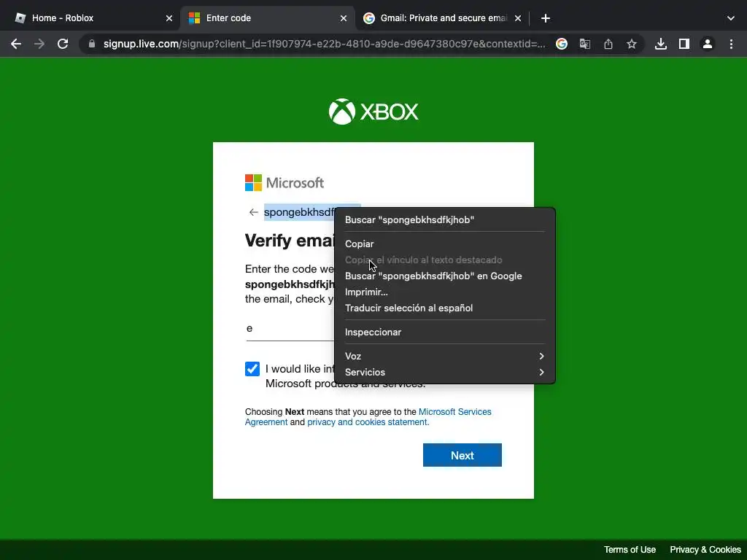Screen dimensions: 747x560
Task: Reload the current page
Action: point(63,44)
